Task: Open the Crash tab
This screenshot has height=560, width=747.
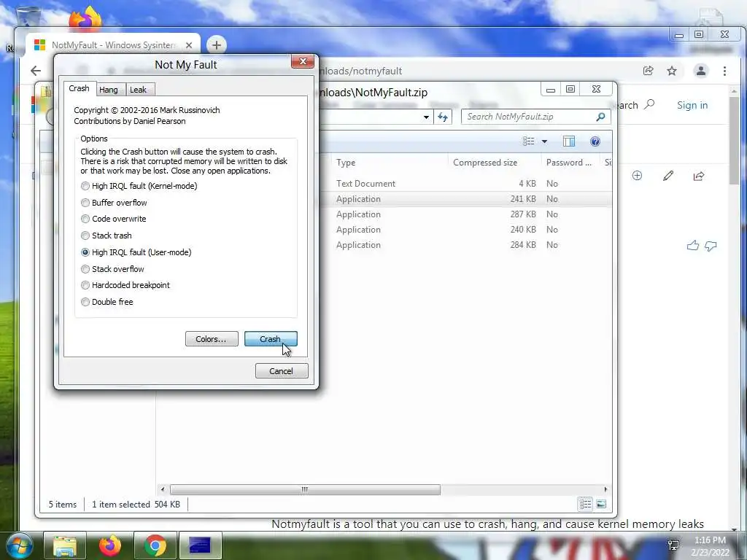Action: coord(79,88)
